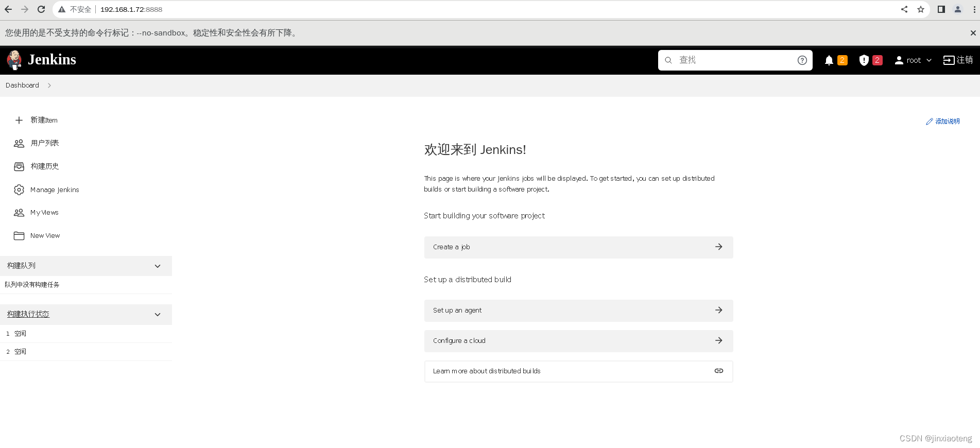Open the 构建执行状态 link

point(28,314)
